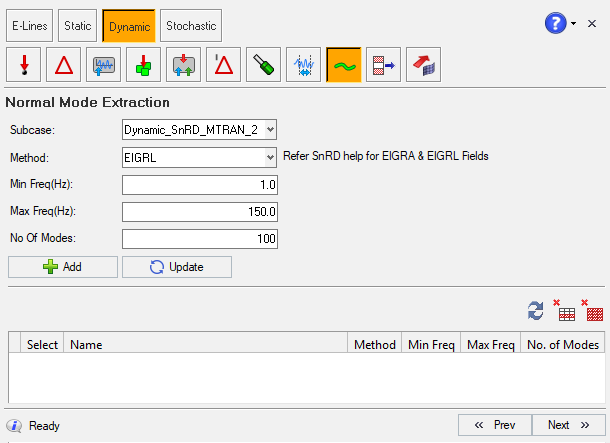Open the blue help question mark

tap(556, 23)
